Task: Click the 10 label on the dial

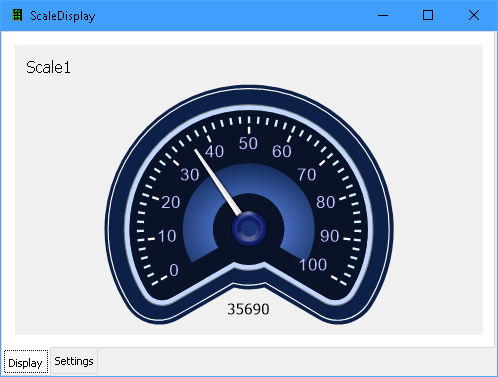Action: coord(167,236)
